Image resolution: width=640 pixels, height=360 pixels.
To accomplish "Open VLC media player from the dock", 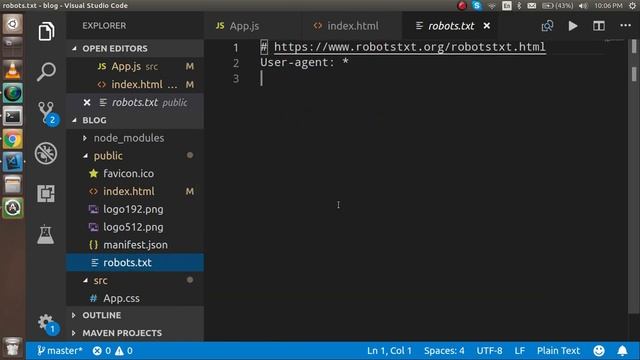I will coord(13,70).
